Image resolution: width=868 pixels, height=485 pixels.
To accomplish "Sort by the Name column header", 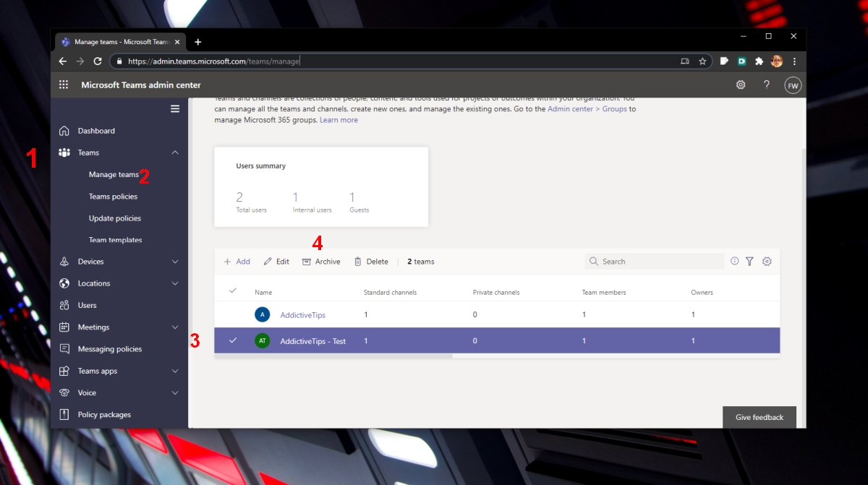I will (x=263, y=292).
